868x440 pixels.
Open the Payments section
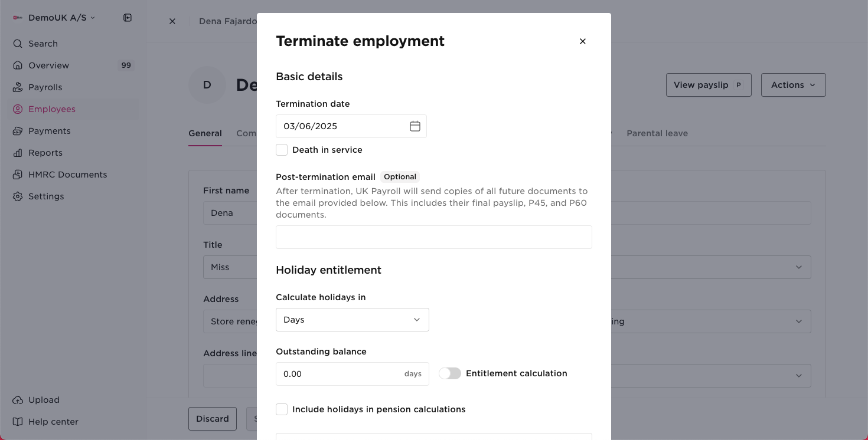pos(50,130)
